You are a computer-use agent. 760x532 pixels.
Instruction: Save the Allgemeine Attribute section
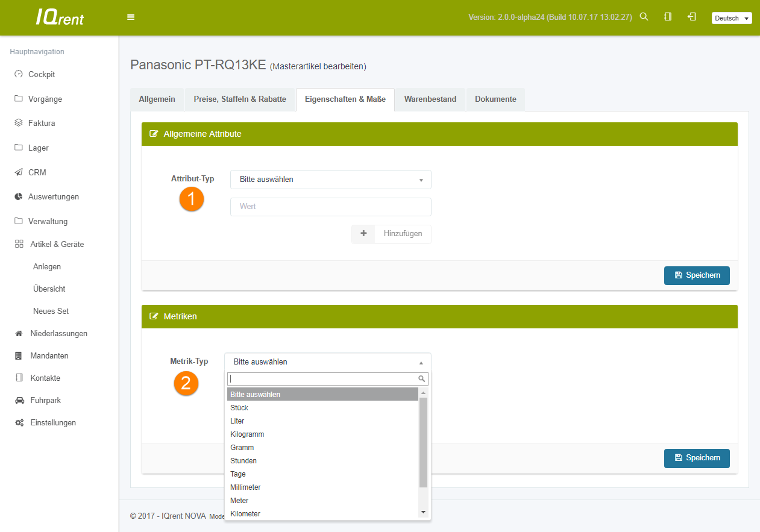point(697,275)
